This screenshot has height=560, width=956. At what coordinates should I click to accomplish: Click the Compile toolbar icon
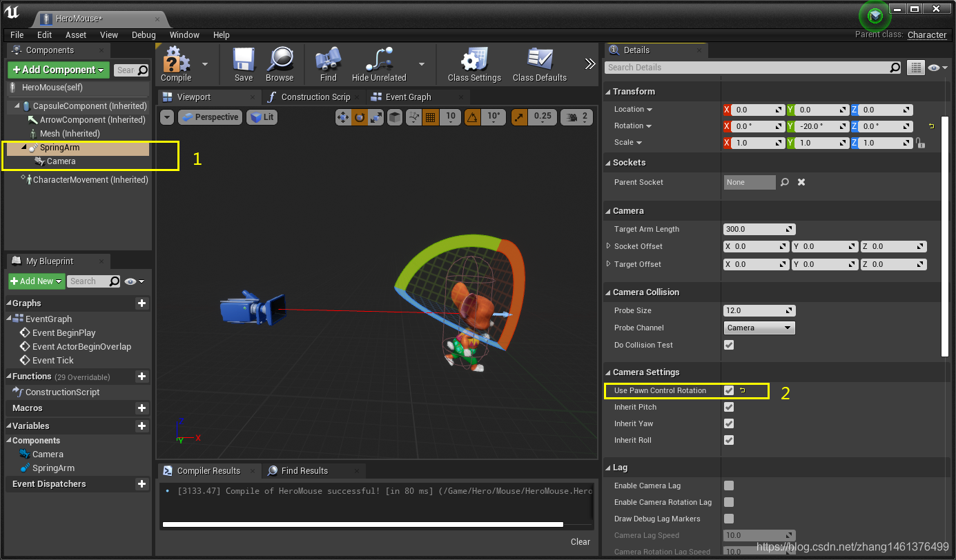176,59
